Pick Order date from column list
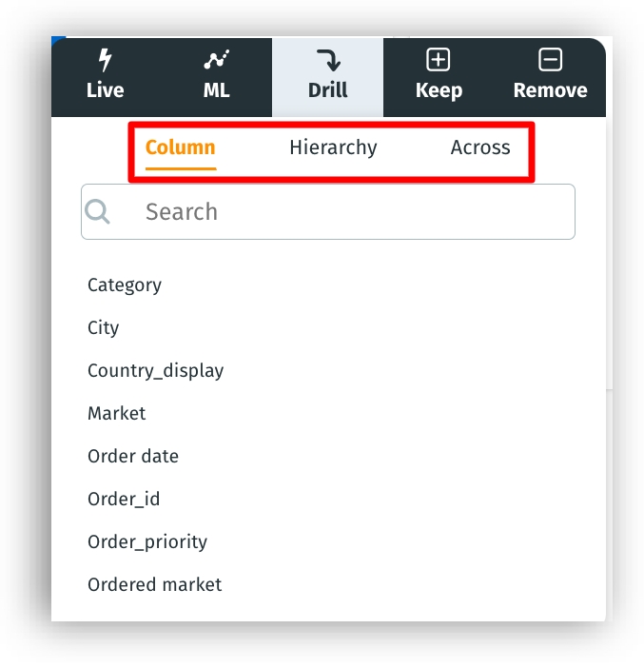Image resolution: width=644 pixels, height=668 pixels. tap(133, 456)
